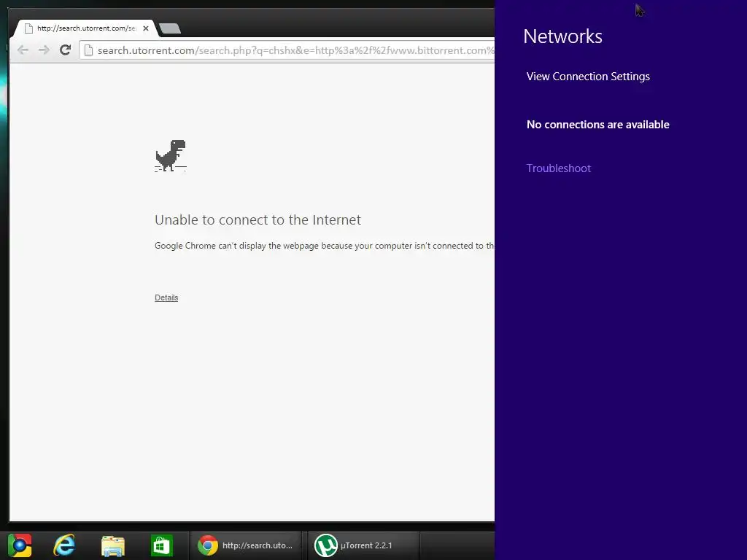Click the page icon in the address bar

88,50
